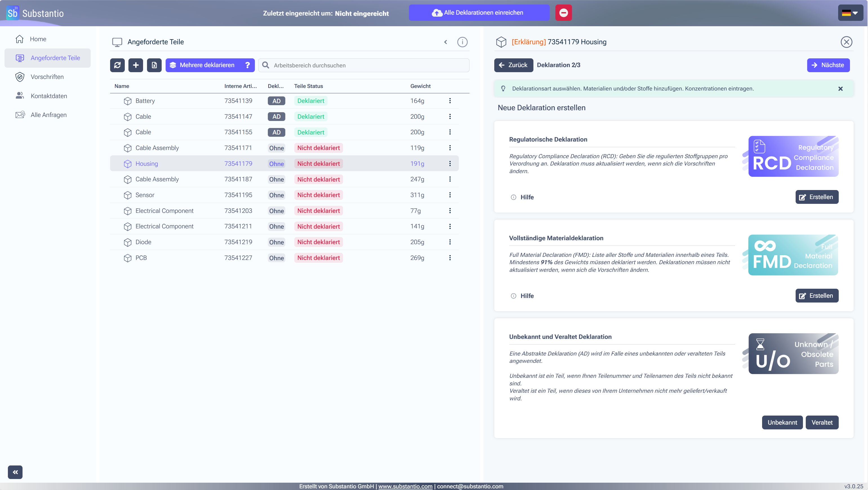868x490 pixels.
Task: Open www.substantio.com footer link
Action: point(405,486)
